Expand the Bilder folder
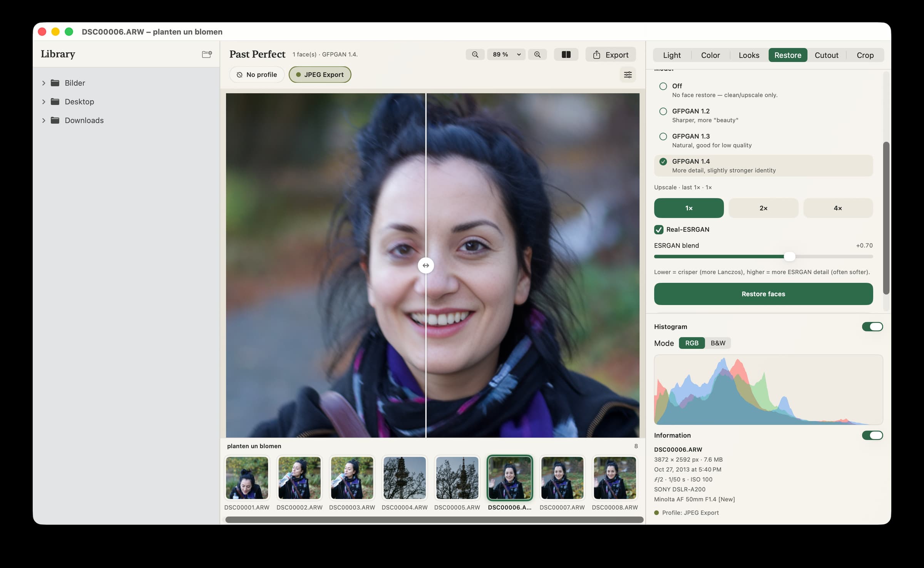The image size is (924, 568). 44,83
